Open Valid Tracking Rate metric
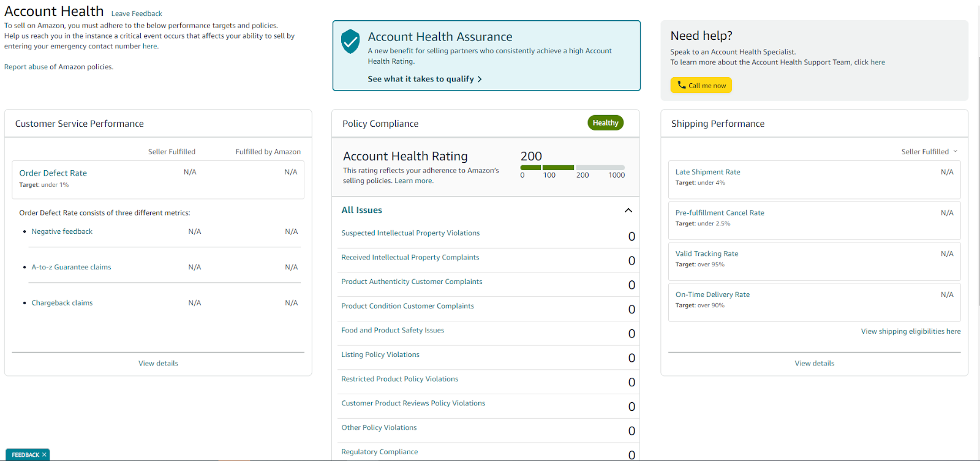This screenshot has height=461, width=980. (707, 254)
